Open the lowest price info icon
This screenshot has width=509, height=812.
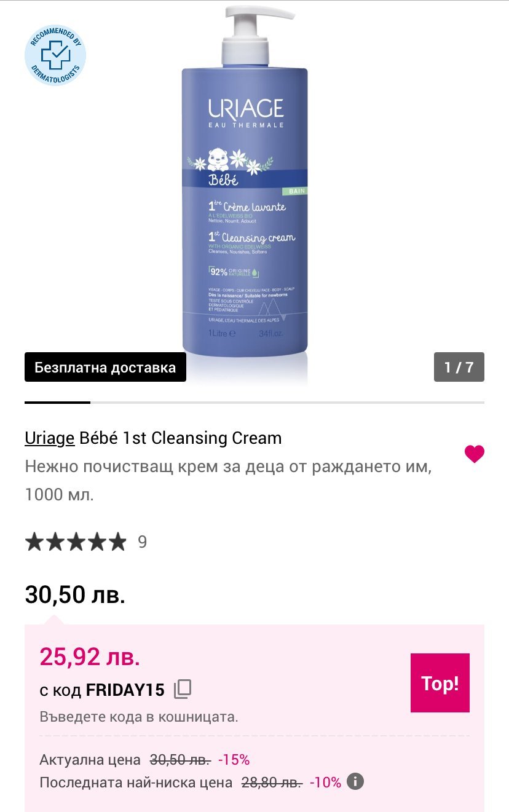click(x=355, y=782)
